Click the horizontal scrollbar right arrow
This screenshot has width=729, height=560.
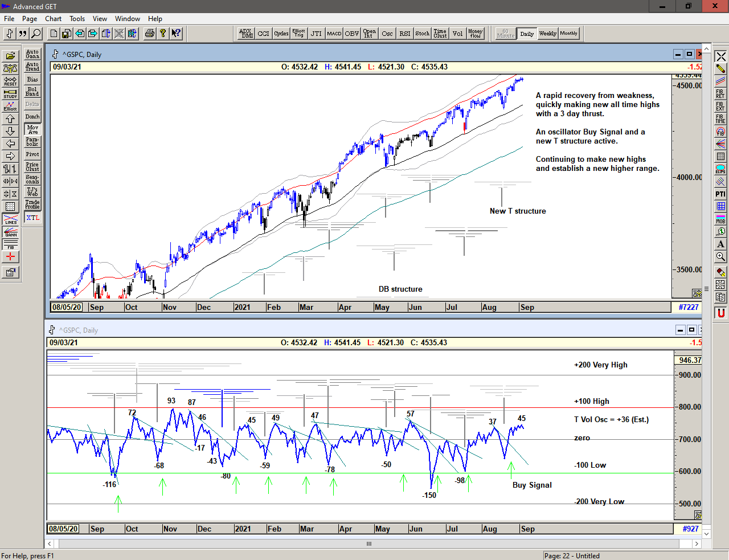tap(696, 544)
